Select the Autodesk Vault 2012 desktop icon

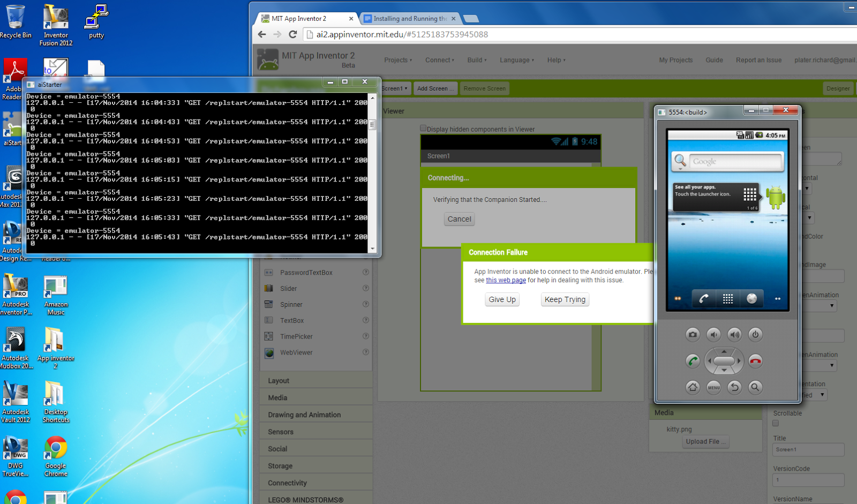(16, 403)
